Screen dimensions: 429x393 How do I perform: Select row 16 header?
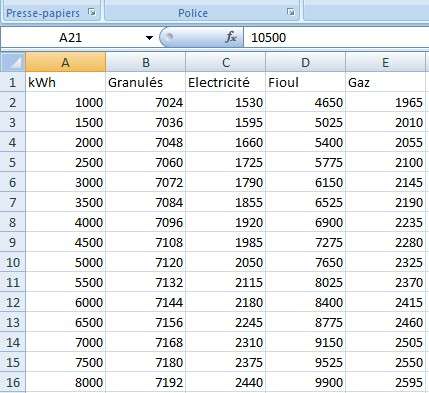point(13,382)
